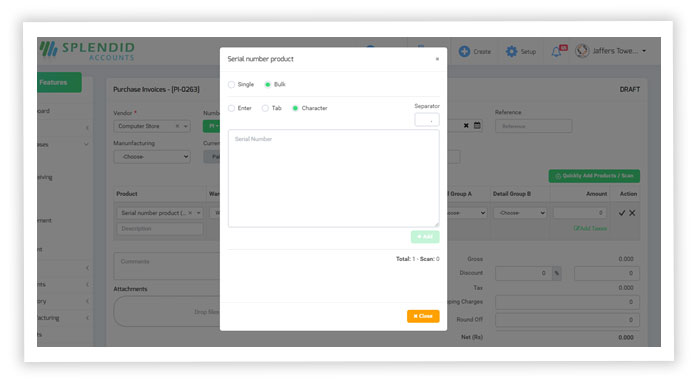The image size is (699, 385).
Task: Click the Shipping Charges field
Action: click(x=567, y=302)
